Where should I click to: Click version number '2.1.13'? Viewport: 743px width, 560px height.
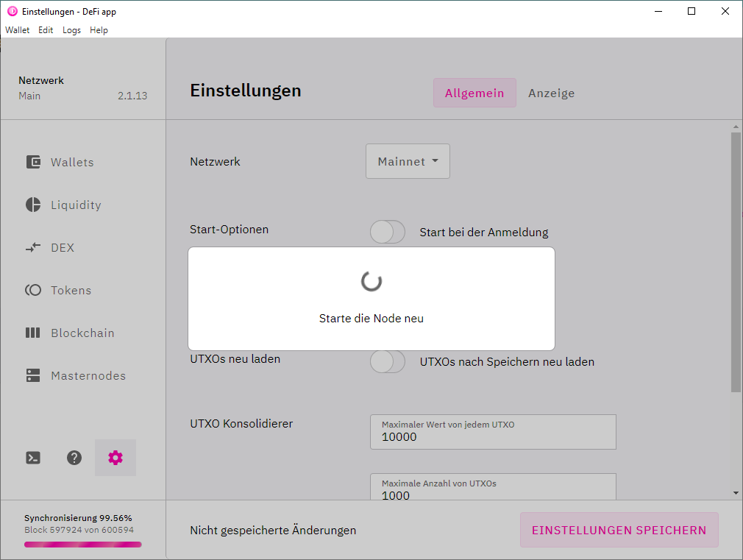(x=132, y=96)
